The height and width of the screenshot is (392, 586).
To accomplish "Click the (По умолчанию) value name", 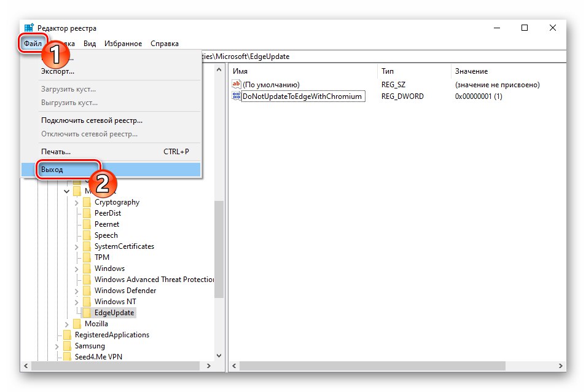I will click(271, 84).
